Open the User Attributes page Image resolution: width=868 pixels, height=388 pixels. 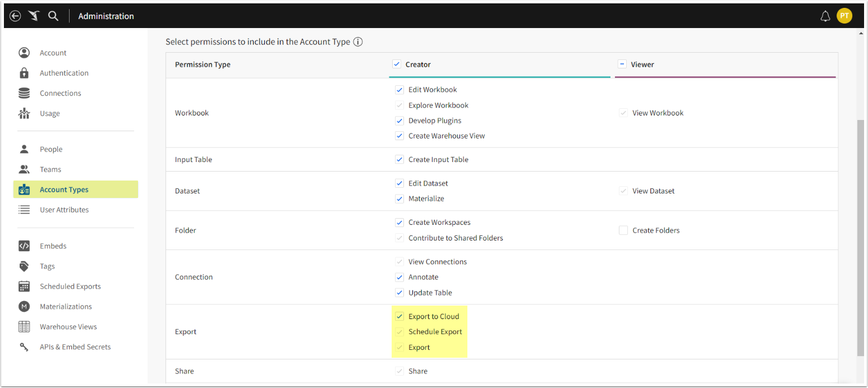[64, 210]
